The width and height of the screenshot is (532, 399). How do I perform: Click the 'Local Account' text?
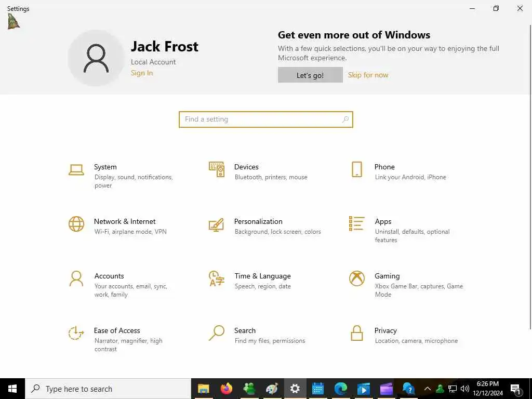point(153,62)
